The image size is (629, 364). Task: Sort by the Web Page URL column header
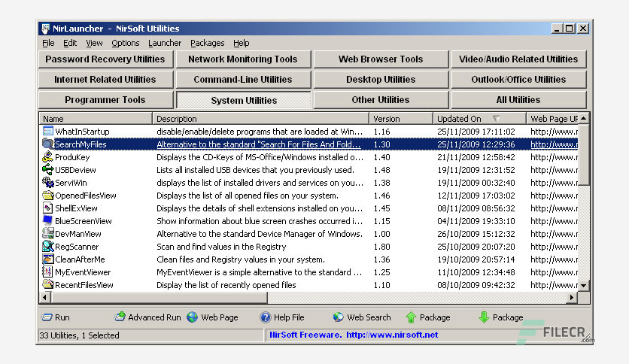pyautogui.click(x=552, y=119)
